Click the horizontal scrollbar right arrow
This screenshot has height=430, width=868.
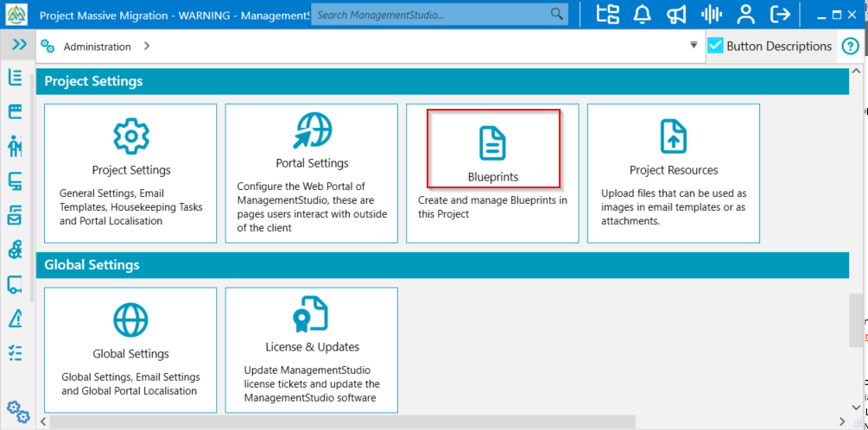[841, 422]
